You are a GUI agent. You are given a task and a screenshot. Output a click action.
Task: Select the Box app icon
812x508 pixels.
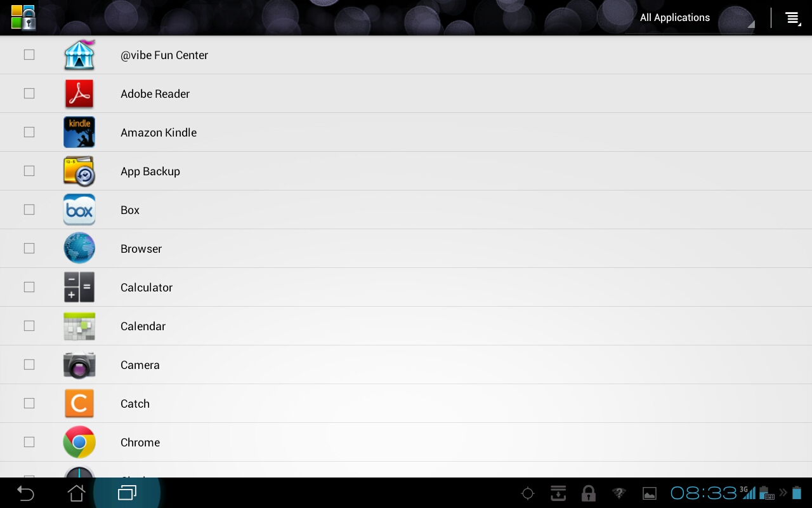click(x=79, y=210)
